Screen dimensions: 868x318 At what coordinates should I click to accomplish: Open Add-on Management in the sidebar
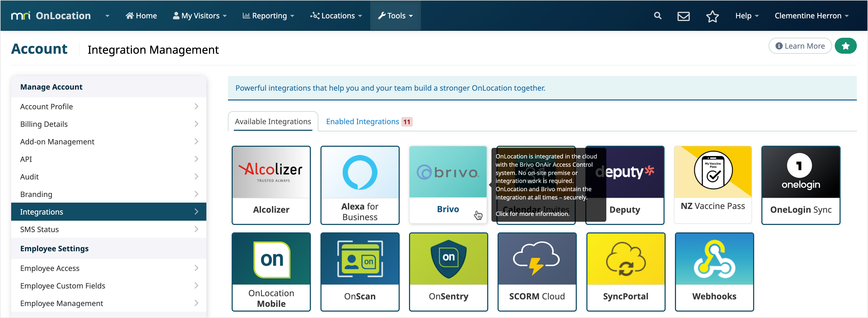click(x=108, y=141)
